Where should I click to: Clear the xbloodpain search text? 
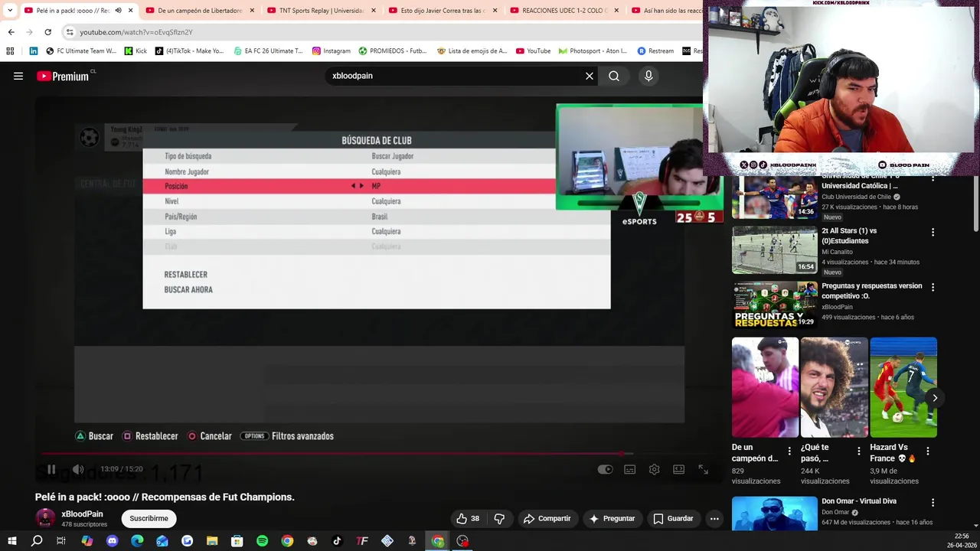point(590,76)
